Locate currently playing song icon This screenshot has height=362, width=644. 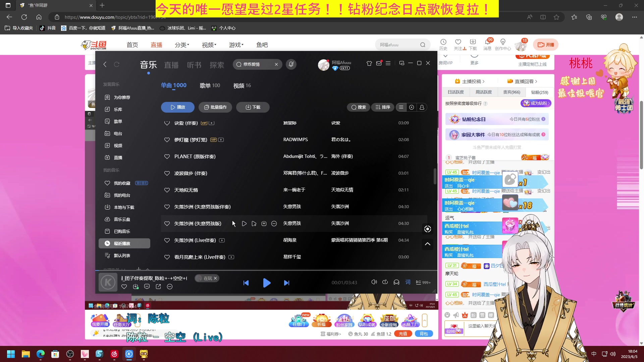point(428,229)
